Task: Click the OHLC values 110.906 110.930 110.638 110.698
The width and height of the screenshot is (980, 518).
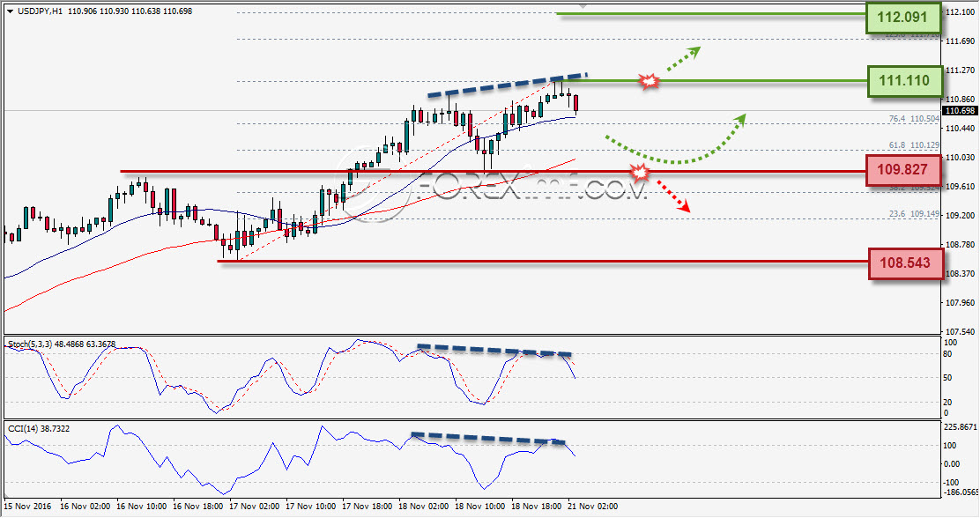Action: coord(130,11)
